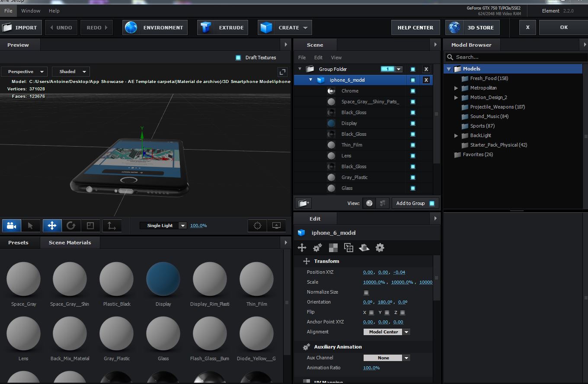This screenshot has width=588, height=384.
Task: Open the Single Light dropdown
Action: tap(163, 226)
